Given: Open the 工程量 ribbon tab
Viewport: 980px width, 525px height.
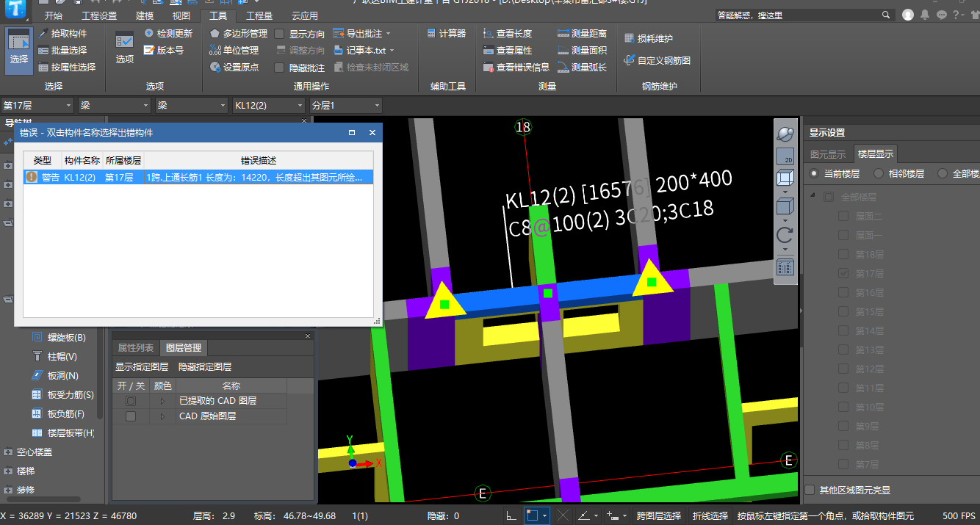Looking at the screenshot, I should [x=259, y=15].
